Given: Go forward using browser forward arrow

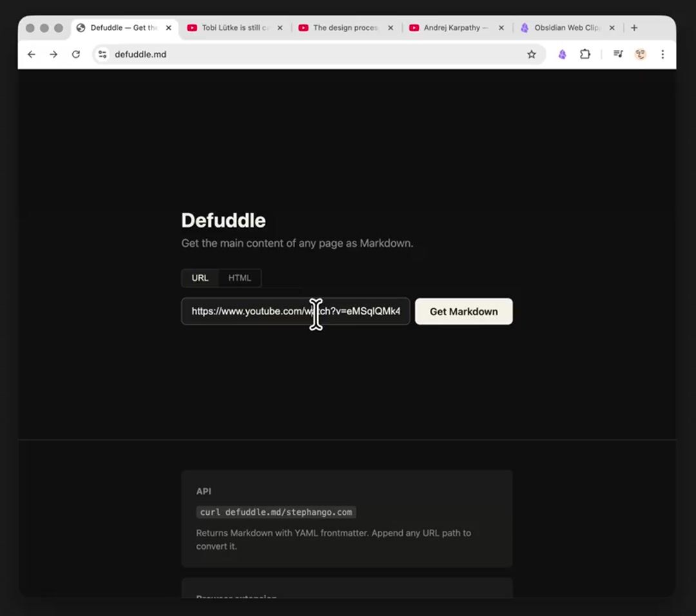Looking at the screenshot, I should pos(53,54).
